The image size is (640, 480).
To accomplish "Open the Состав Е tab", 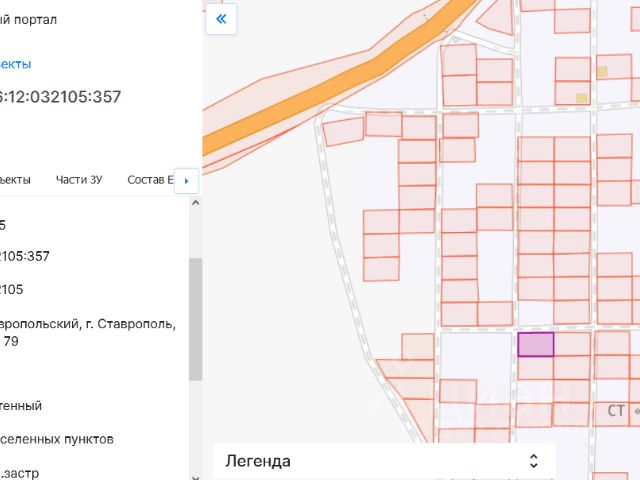I will pos(151,180).
